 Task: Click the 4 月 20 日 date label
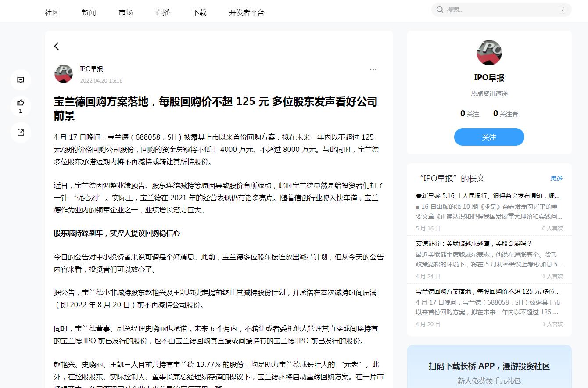click(428, 324)
